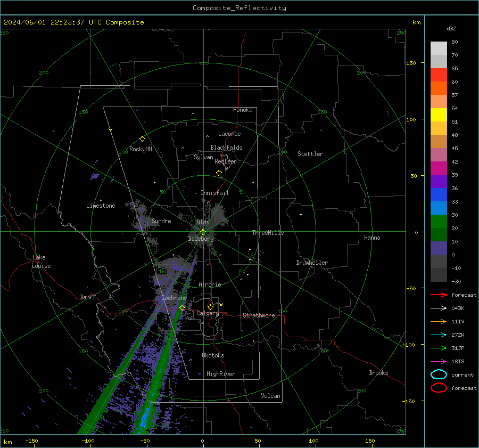Select the yellow diamond marker above Calgary
Image resolution: width=479 pixels, height=448 pixels.
pos(210,307)
